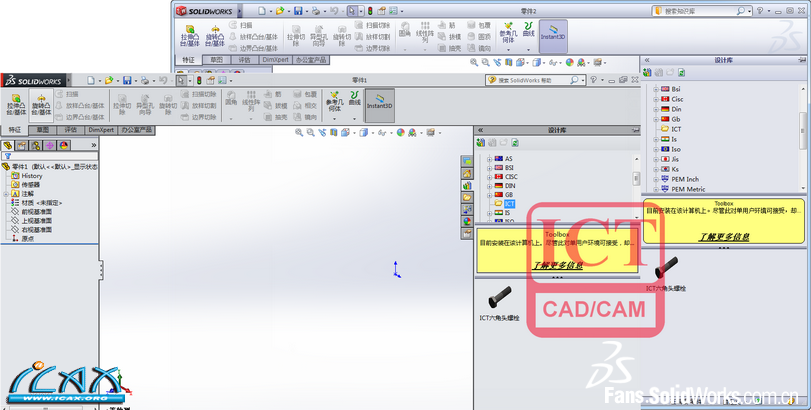811x410 pixels.
Task: Switch to the 草图 tab in 零件1 window
Action: (42, 130)
